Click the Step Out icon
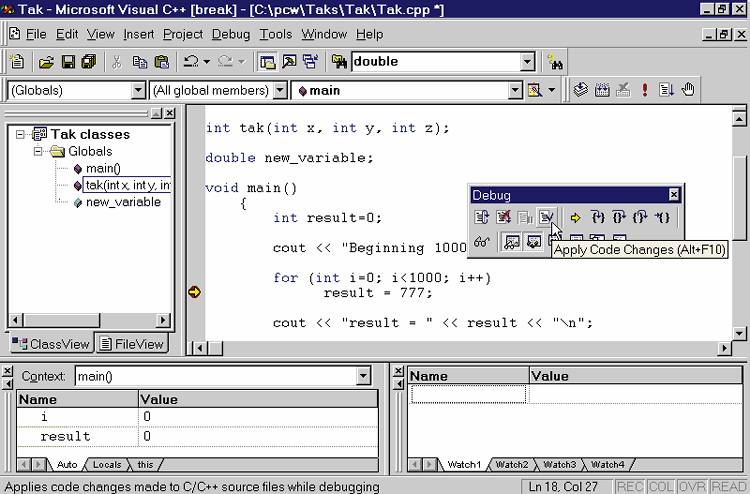The width and height of the screenshot is (750, 494). pos(640,218)
